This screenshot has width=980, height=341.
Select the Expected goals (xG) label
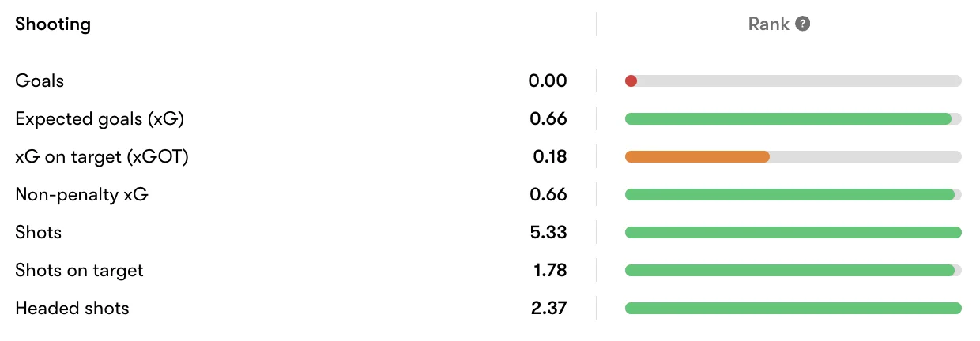(x=100, y=118)
